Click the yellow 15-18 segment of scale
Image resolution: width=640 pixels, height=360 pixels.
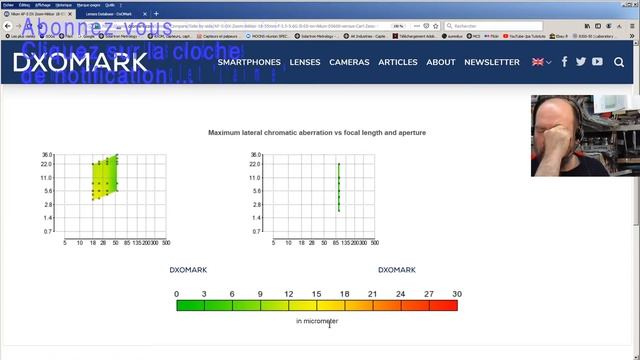point(331,305)
